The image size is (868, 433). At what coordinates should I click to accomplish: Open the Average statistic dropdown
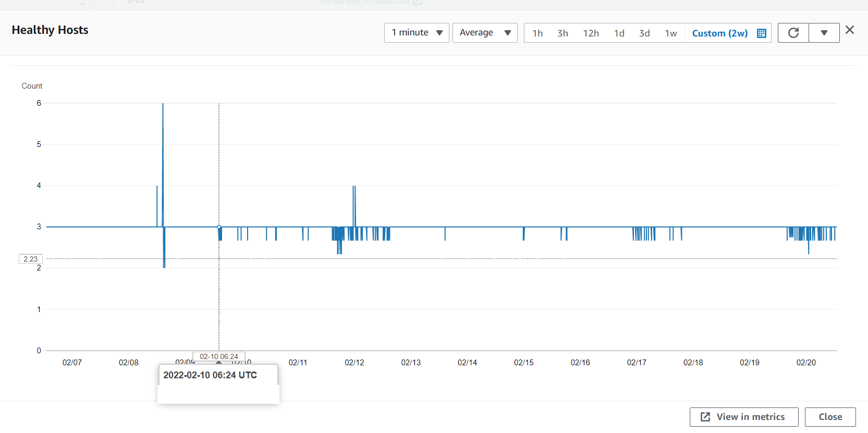485,33
